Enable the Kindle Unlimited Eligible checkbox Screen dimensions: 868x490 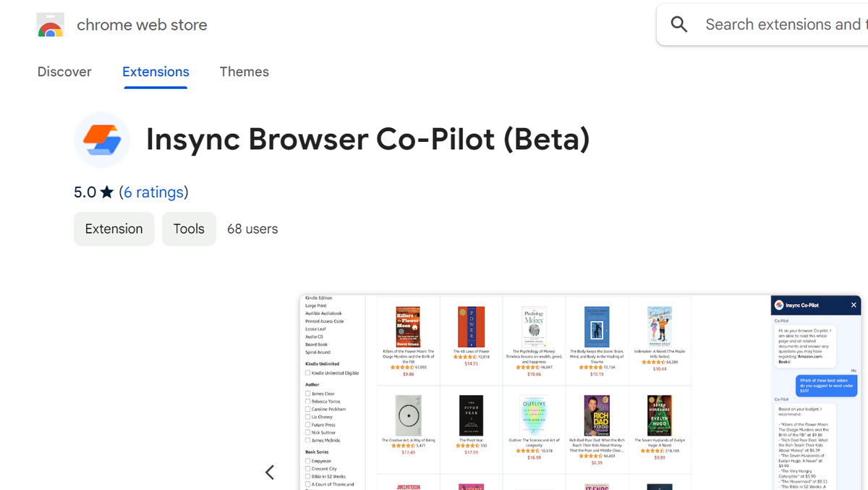click(308, 371)
